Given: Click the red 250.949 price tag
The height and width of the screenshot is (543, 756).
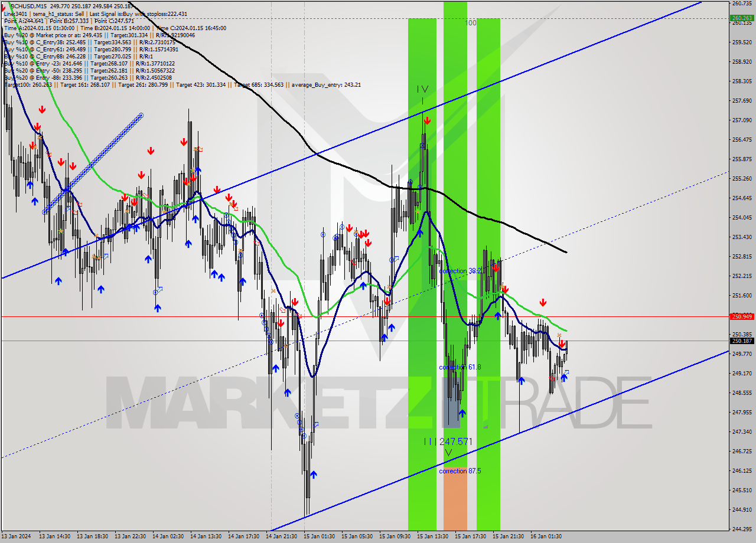Looking at the screenshot, I should [x=742, y=317].
